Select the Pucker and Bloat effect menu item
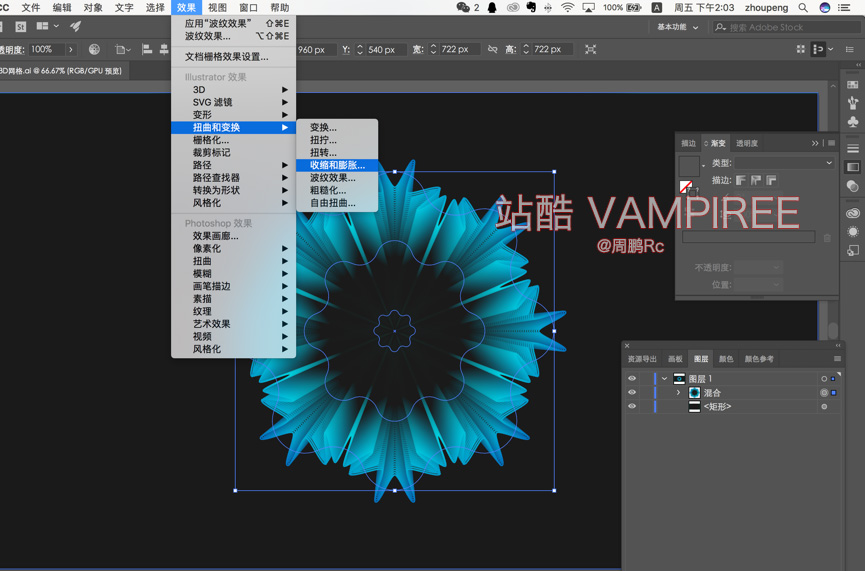This screenshot has width=865, height=571. click(337, 165)
